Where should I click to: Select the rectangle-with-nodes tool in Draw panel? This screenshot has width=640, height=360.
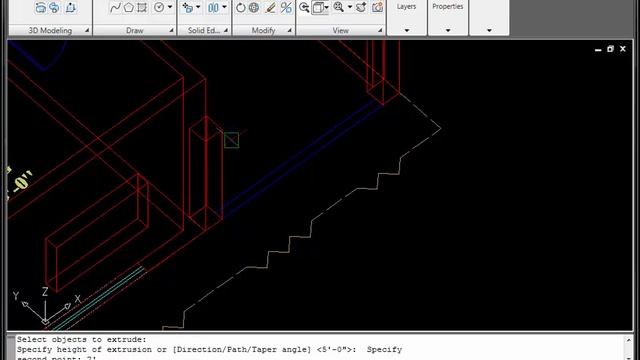(142, 8)
